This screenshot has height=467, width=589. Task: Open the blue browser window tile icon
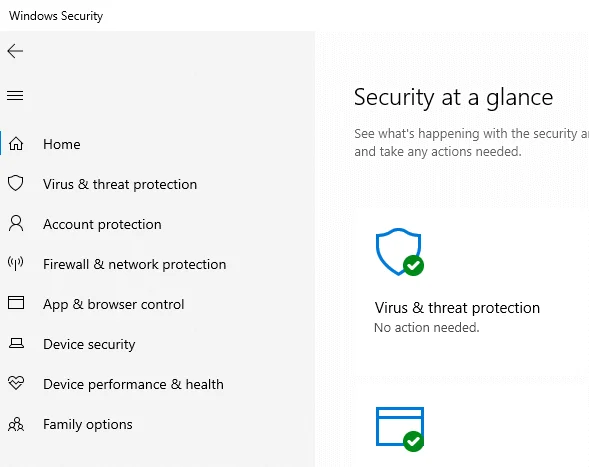point(400,429)
